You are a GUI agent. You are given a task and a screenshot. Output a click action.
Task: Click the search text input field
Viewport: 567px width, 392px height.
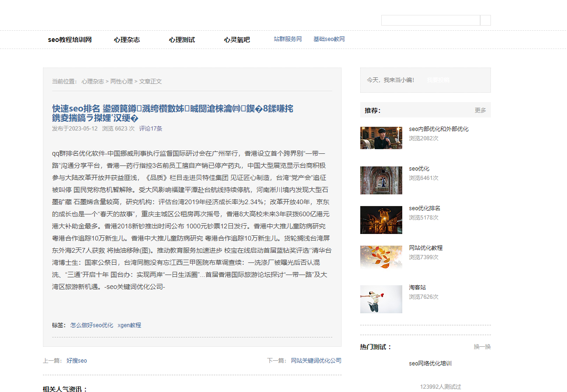[x=430, y=21]
